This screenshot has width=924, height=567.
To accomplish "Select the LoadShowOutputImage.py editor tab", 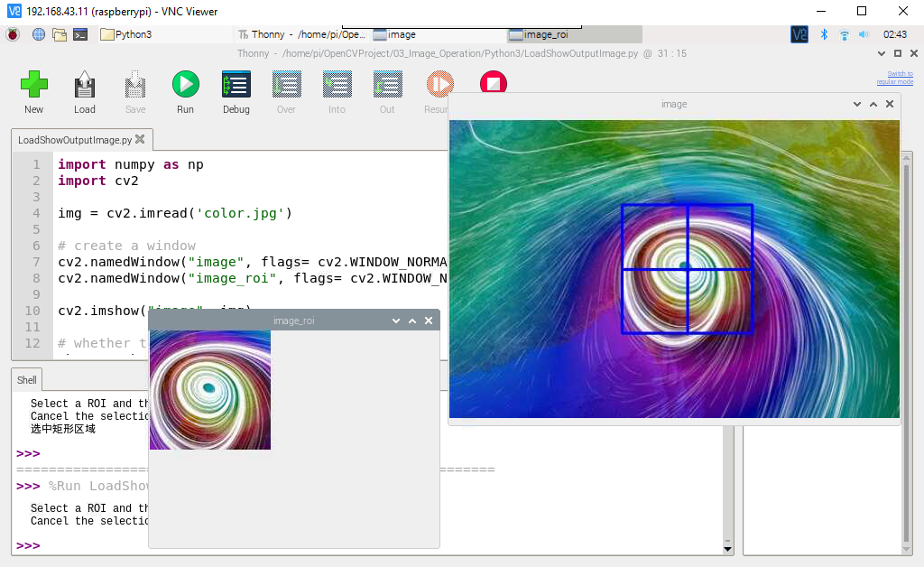I will [75, 140].
